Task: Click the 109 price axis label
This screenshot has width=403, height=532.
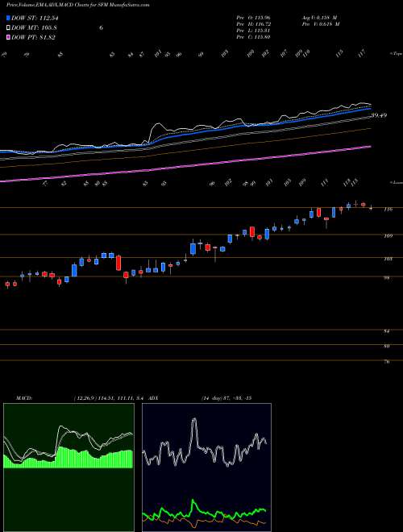Action: pos(388,235)
